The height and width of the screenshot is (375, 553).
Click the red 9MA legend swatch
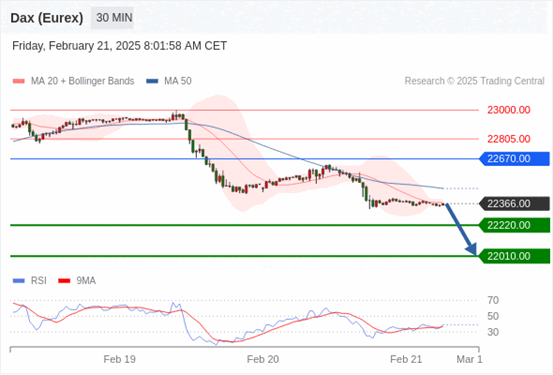[x=64, y=281]
